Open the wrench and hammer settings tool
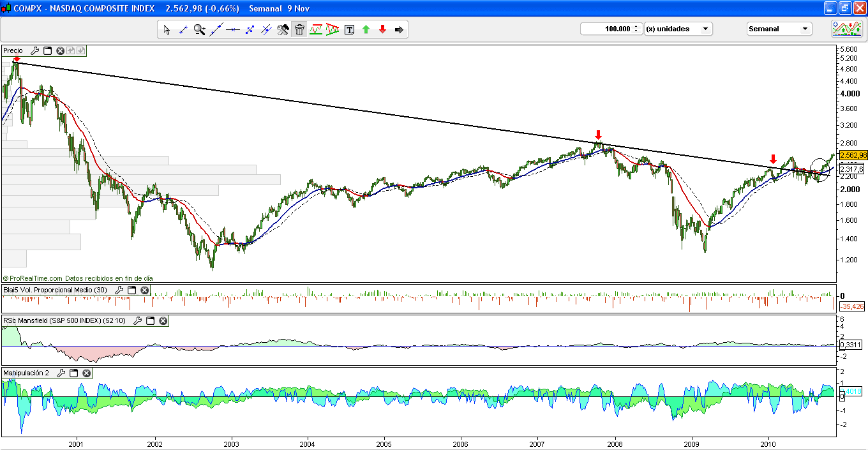The height and width of the screenshot is (450, 868). coord(283,29)
